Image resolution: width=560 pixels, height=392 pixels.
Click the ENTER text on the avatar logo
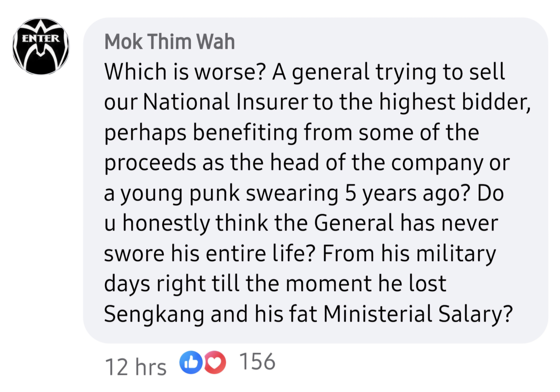(41, 38)
